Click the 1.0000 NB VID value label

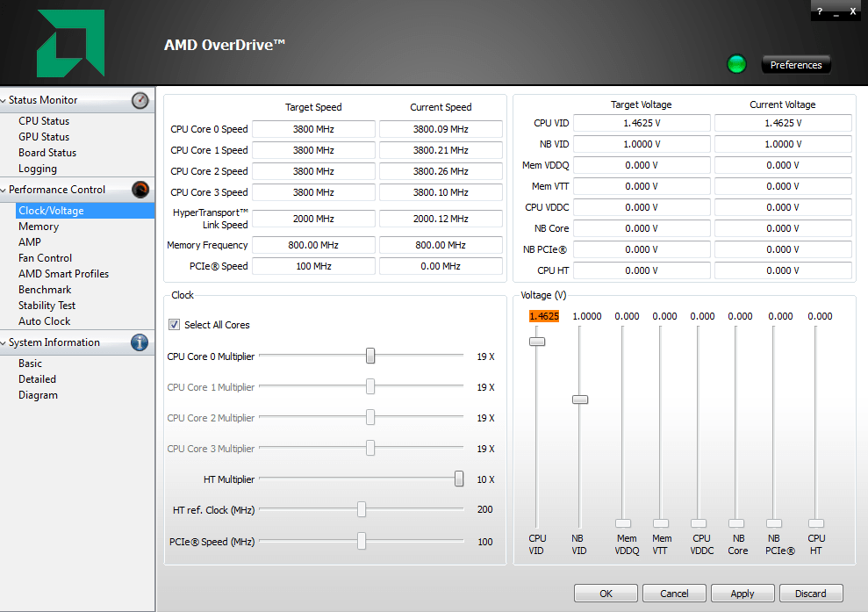click(x=587, y=316)
